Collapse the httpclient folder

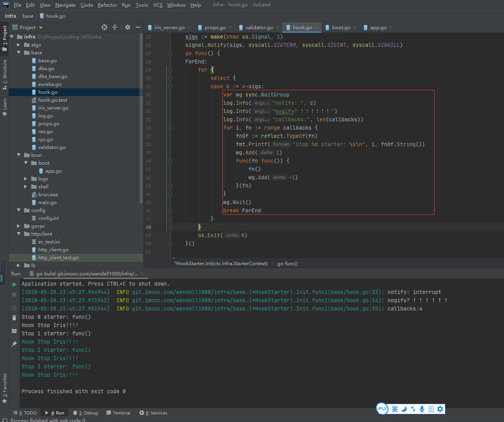19,234
